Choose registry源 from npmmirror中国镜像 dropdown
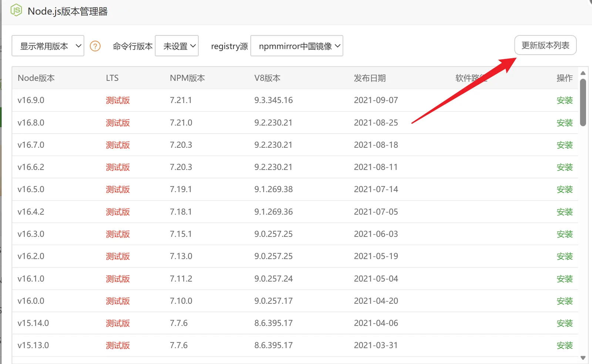The width and height of the screenshot is (592, 364). point(297,46)
